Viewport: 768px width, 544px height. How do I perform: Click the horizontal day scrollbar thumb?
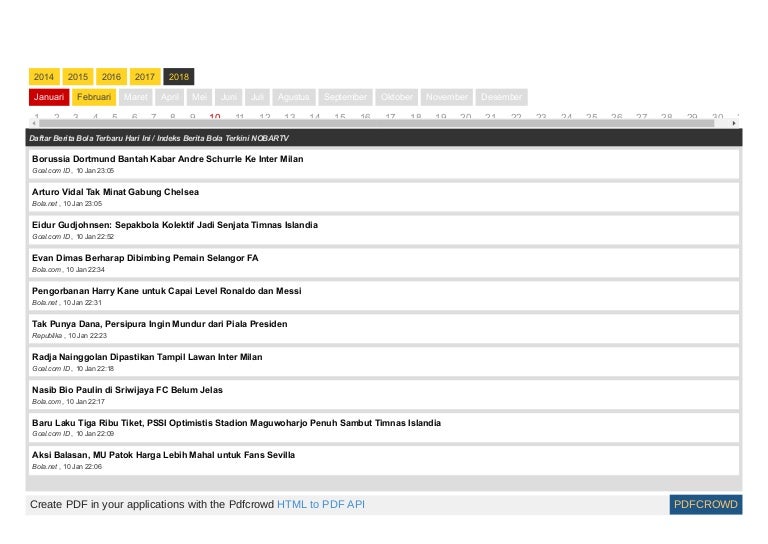pos(376,123)
